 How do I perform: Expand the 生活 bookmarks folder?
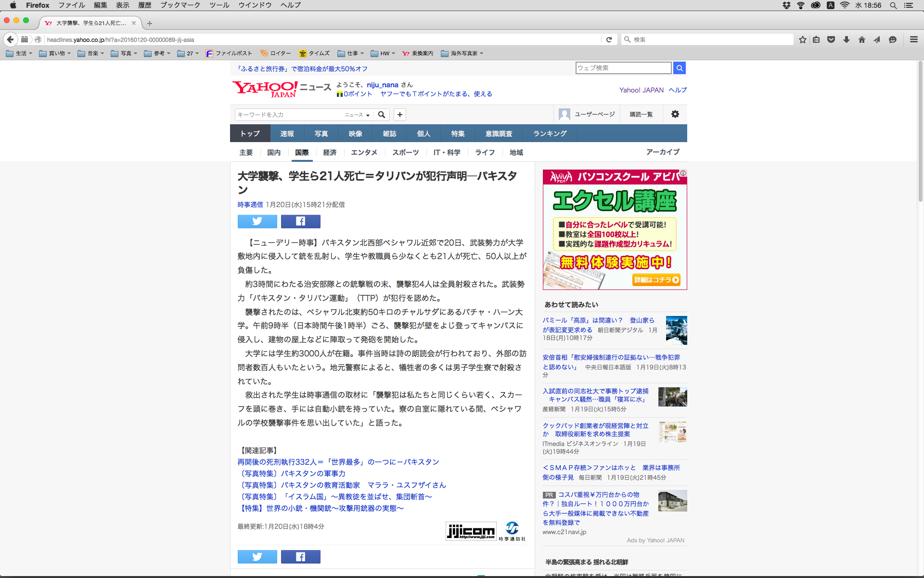click(x=19, y=53)
